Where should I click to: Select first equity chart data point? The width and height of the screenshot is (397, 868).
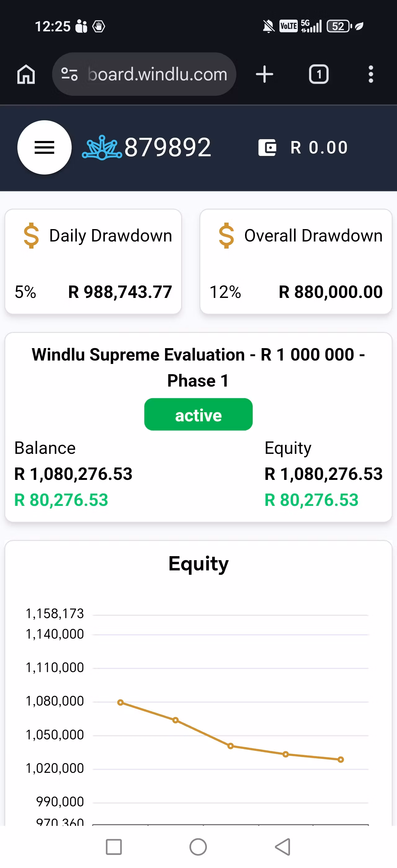point(120,702)
